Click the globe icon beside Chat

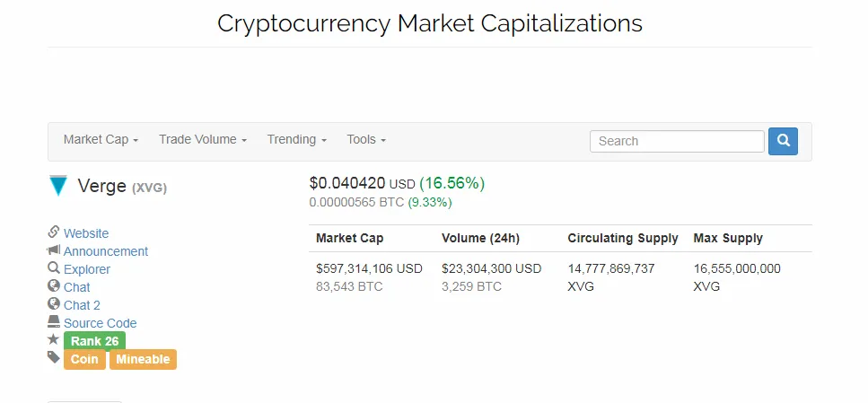click(x=54, y=285)
